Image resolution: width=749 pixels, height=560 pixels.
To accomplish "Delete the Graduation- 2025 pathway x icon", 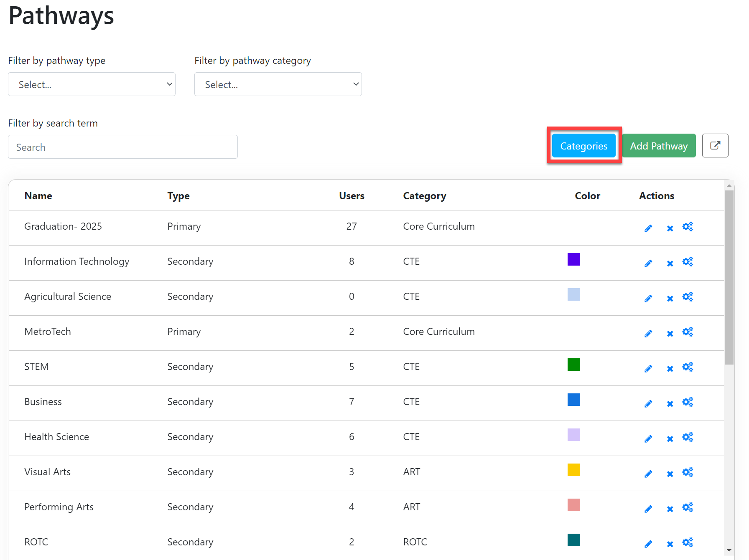I will (670, 228).
